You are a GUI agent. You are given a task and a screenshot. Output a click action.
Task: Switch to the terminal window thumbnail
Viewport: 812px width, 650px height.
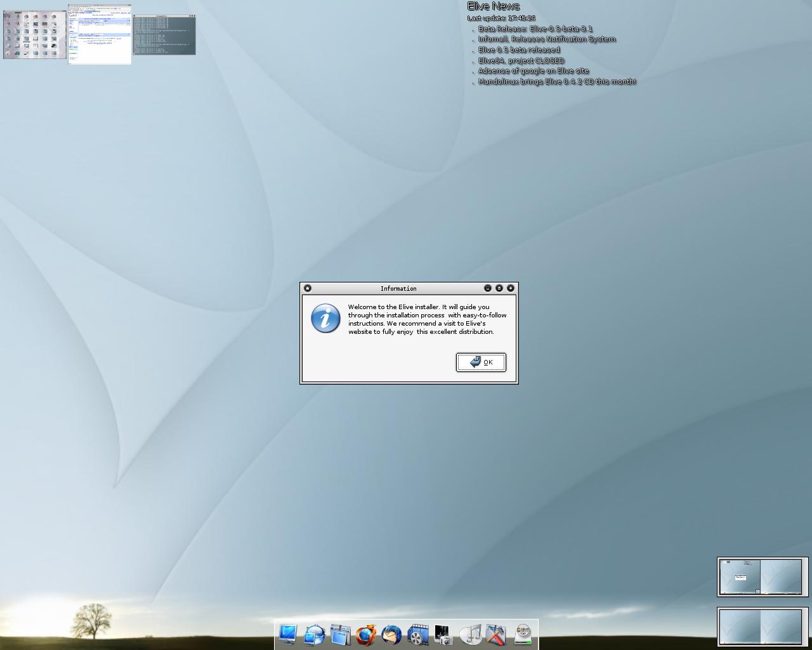coord(164,35)
